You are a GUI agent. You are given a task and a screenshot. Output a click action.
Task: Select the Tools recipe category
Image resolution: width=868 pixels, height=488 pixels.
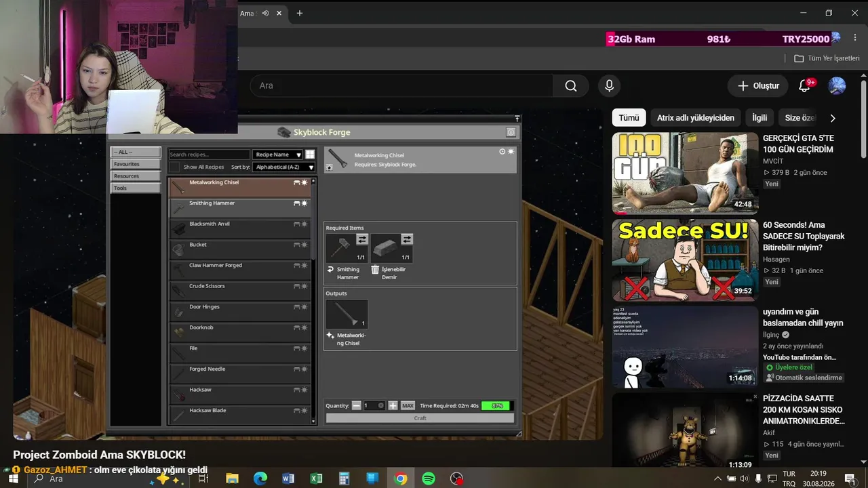(x=136, y=188)
